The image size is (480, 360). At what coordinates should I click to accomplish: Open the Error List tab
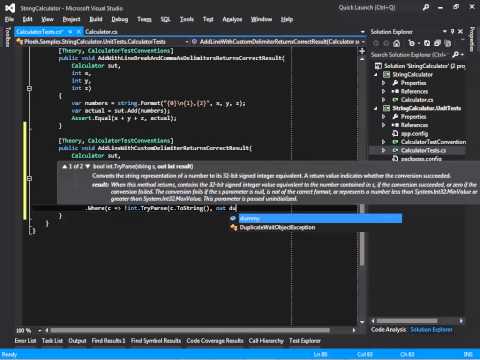click(25, 341)
